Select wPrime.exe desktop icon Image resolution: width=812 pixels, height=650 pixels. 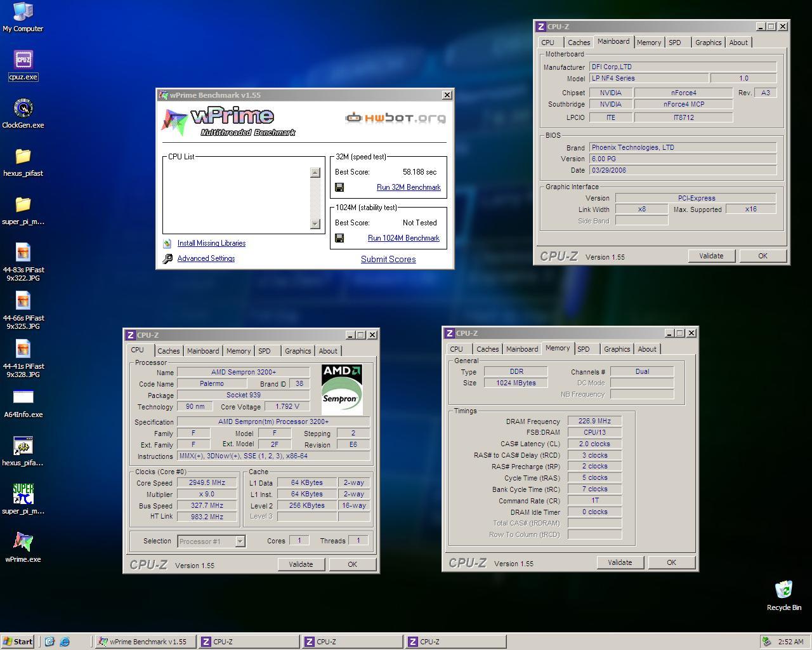pos(23,548)
